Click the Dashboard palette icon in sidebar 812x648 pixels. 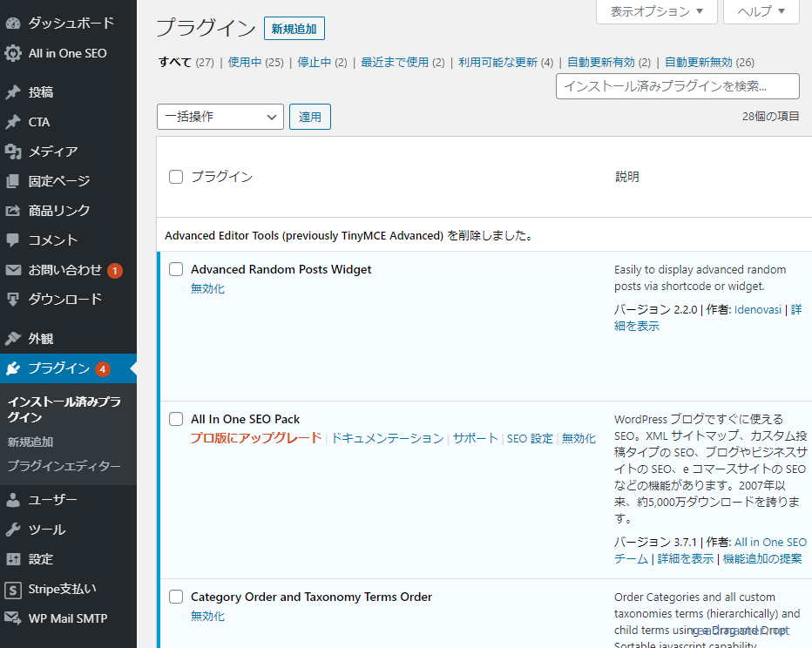[13, 24]
